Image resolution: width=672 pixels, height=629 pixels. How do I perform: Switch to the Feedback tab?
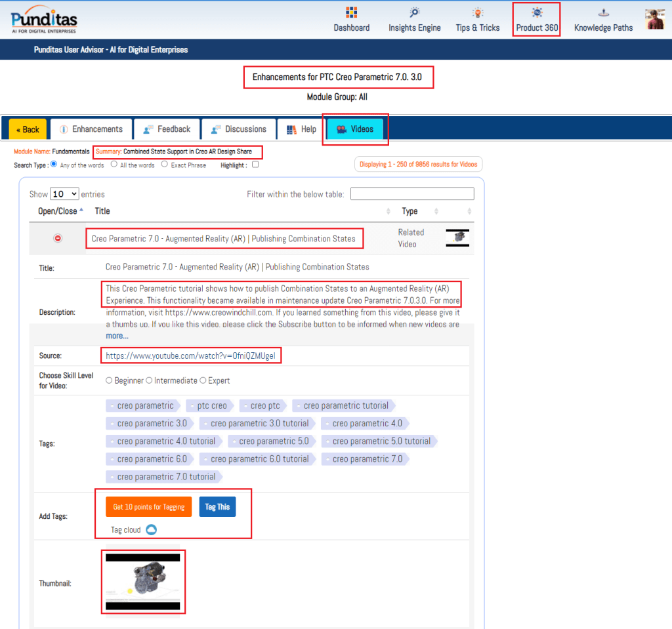[x=167, y=129]
